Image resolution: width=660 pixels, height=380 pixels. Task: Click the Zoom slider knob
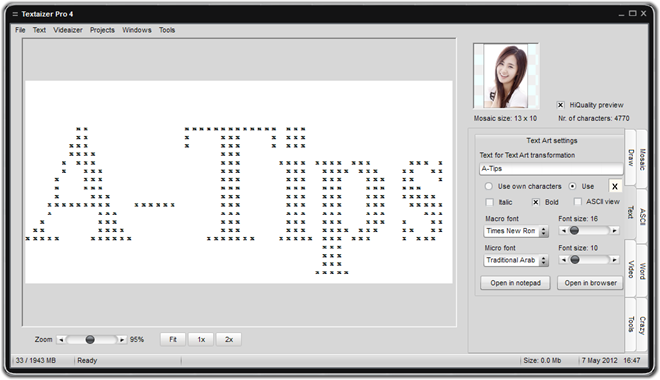pos(90,340)
